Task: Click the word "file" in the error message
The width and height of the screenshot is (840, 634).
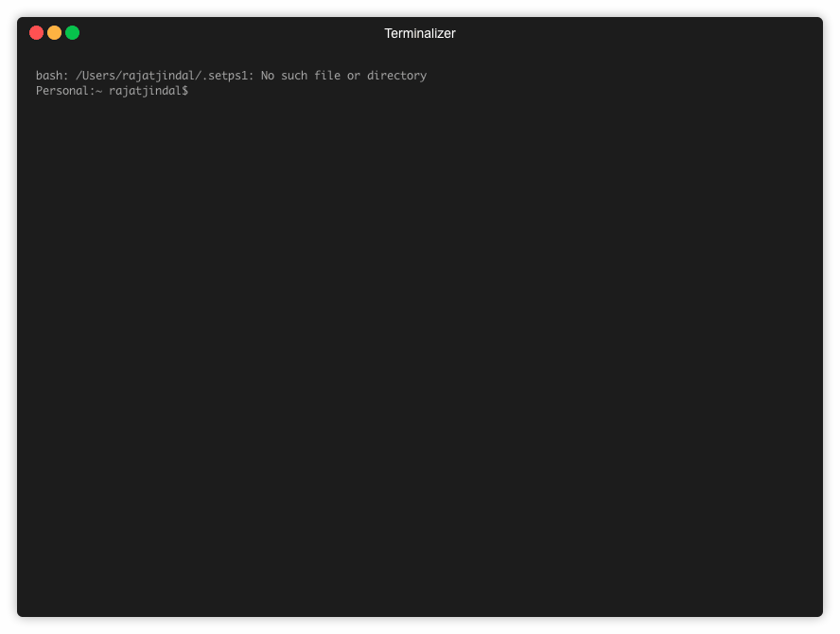Action: click(327, 76)
